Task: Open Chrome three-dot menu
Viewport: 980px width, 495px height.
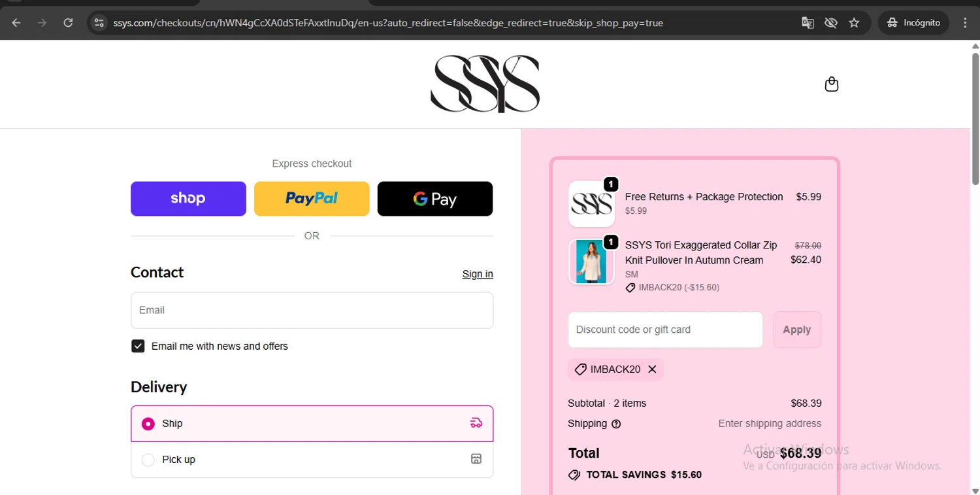Action: click(x=965, y=23)
